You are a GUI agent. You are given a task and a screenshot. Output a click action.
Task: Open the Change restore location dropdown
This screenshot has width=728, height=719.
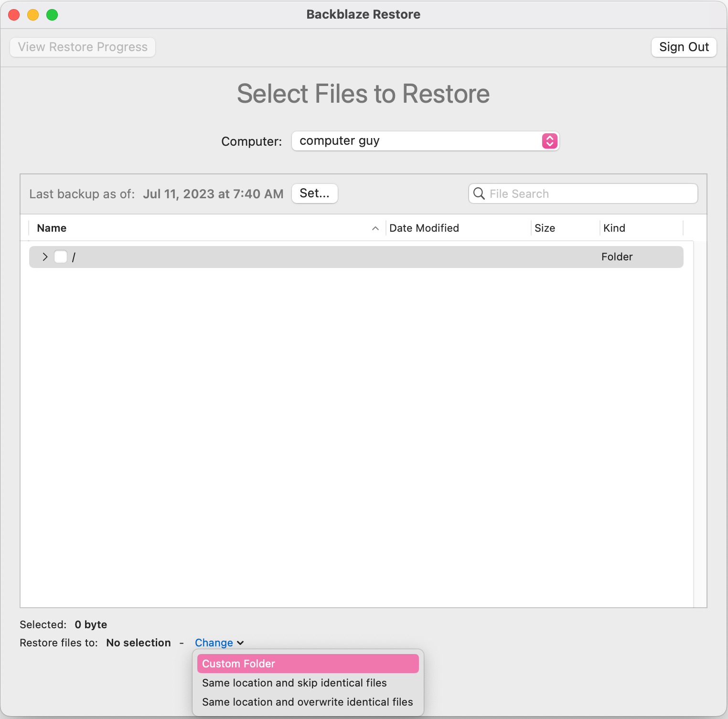[x=219, y=643]
